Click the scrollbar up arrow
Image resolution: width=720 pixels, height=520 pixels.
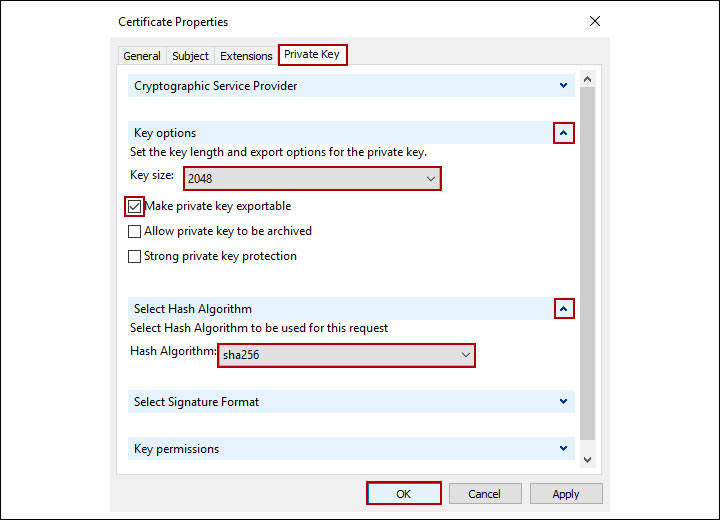pos(587,79)
